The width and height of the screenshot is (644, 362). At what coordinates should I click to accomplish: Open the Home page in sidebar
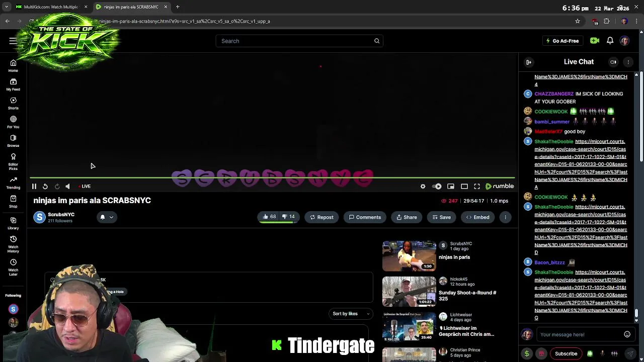13,66
